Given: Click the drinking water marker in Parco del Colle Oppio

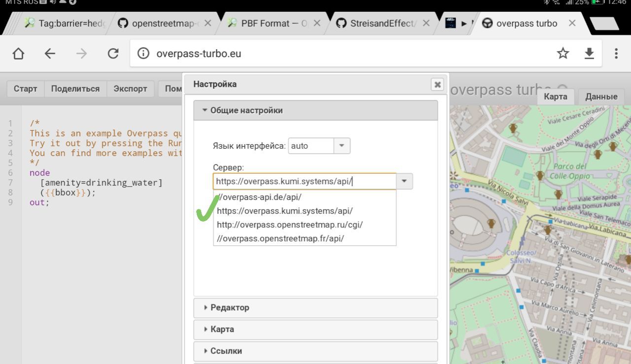Looking at the screenshot, I should coord(540,176).
